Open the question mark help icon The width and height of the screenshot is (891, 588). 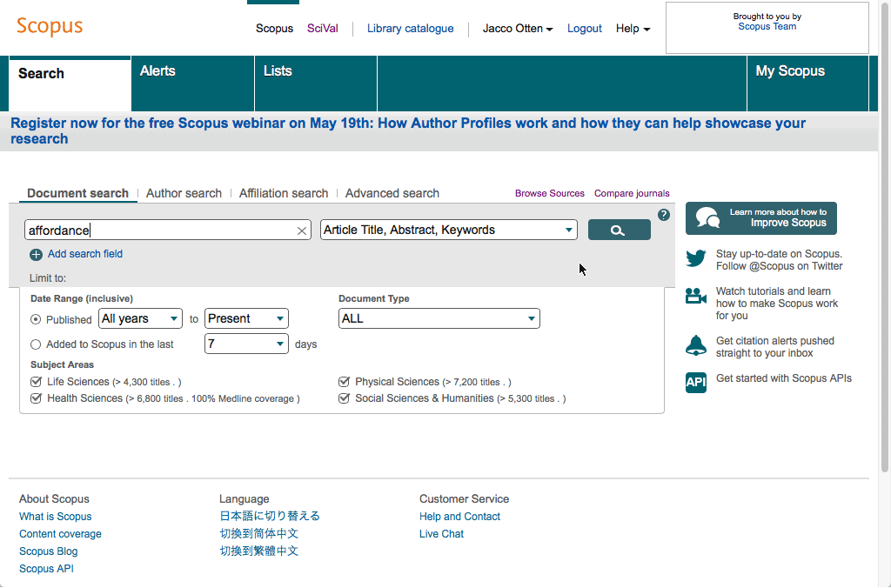click(664, 215)
